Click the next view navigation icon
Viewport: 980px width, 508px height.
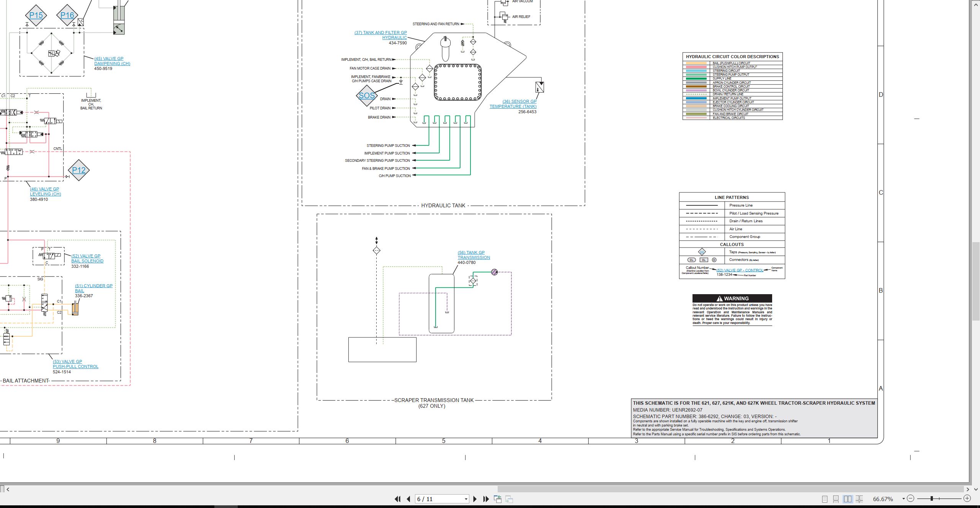[509, 499]
